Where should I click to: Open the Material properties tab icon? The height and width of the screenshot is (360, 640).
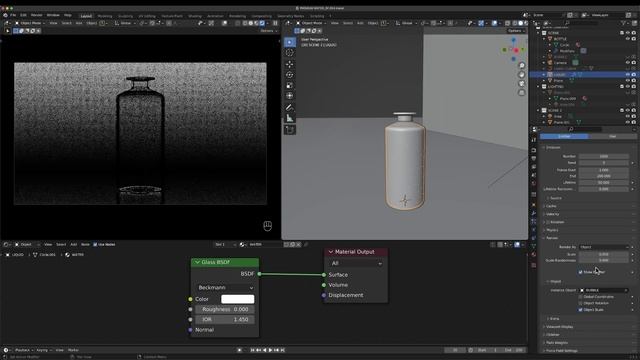point(533,254)
